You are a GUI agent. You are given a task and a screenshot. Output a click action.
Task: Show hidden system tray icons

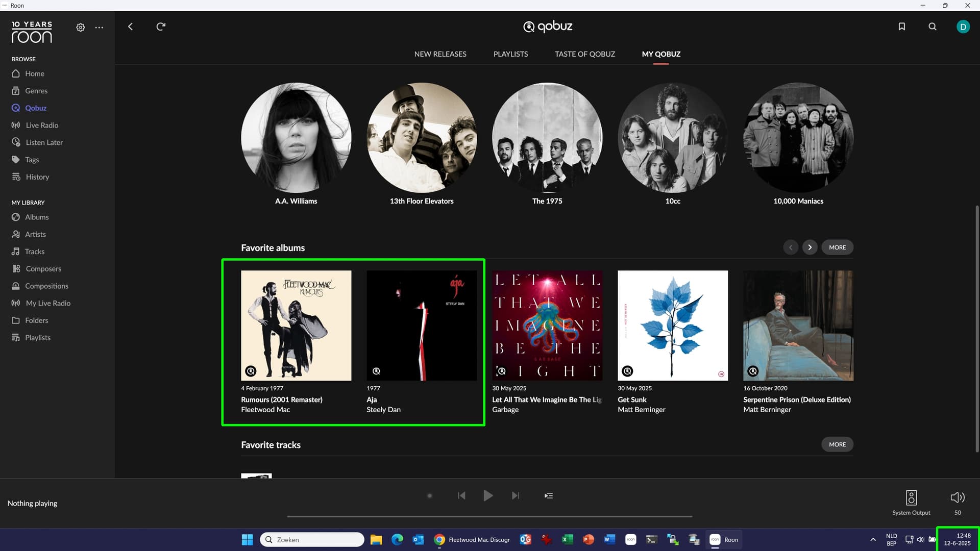coord(873,540)
